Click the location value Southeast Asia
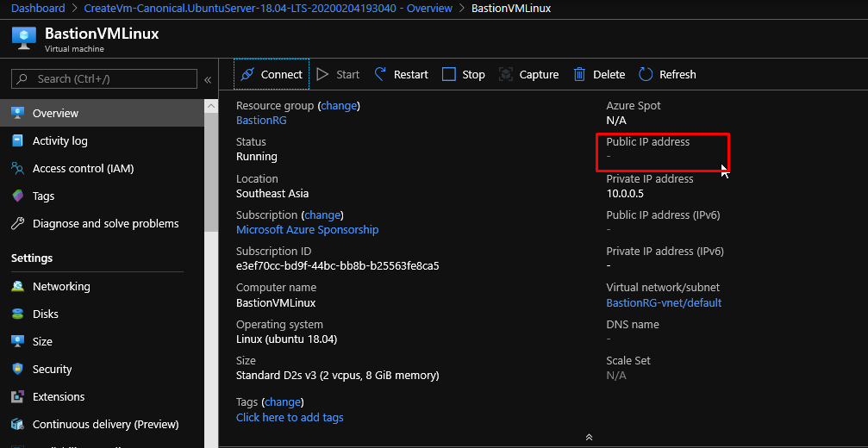The height and width of the screenshot is (448, 868). (x=272, y=194)
